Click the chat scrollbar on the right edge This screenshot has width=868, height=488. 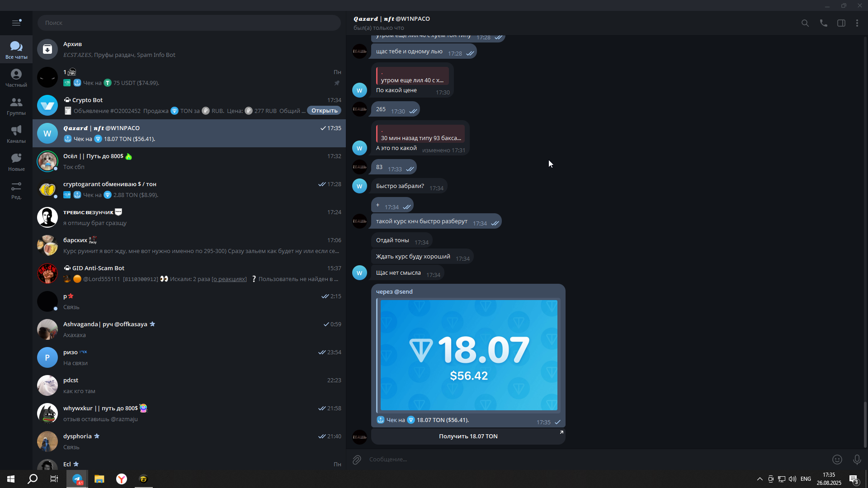865,425
